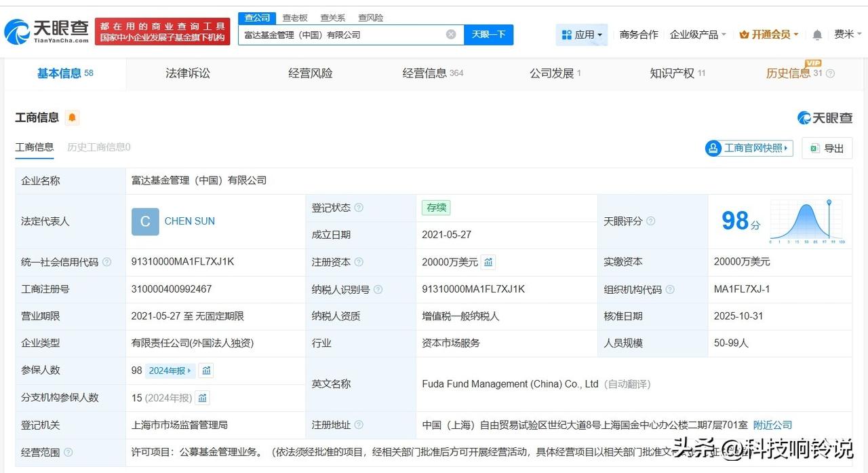Screen dimensions: 868x473
Task: Click the 资本市场服务 industry value
Action: point(451,343)
